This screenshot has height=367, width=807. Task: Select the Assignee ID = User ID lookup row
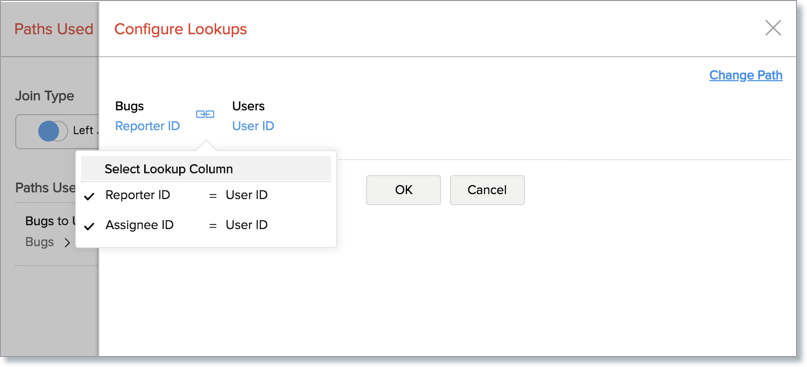click(206, 225)
